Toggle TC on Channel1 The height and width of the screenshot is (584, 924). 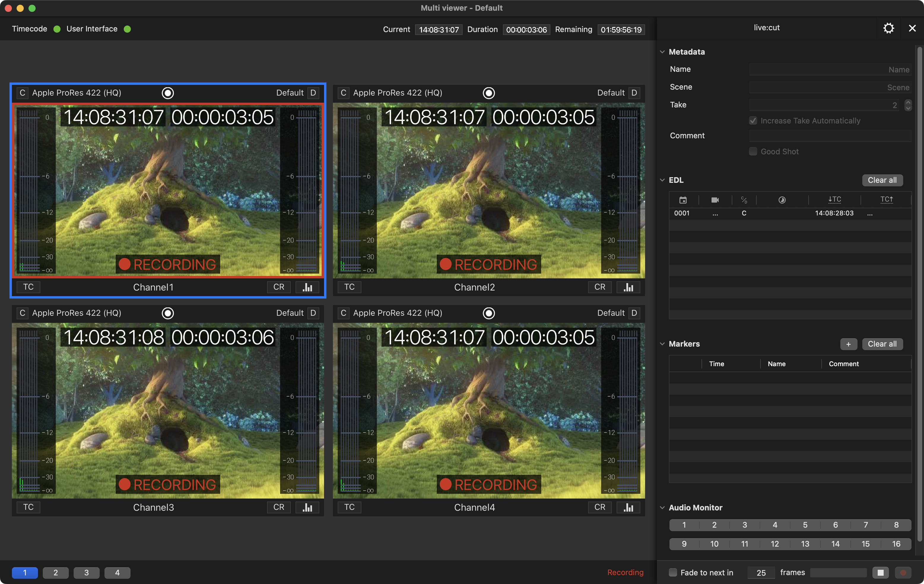click(28, 287)
